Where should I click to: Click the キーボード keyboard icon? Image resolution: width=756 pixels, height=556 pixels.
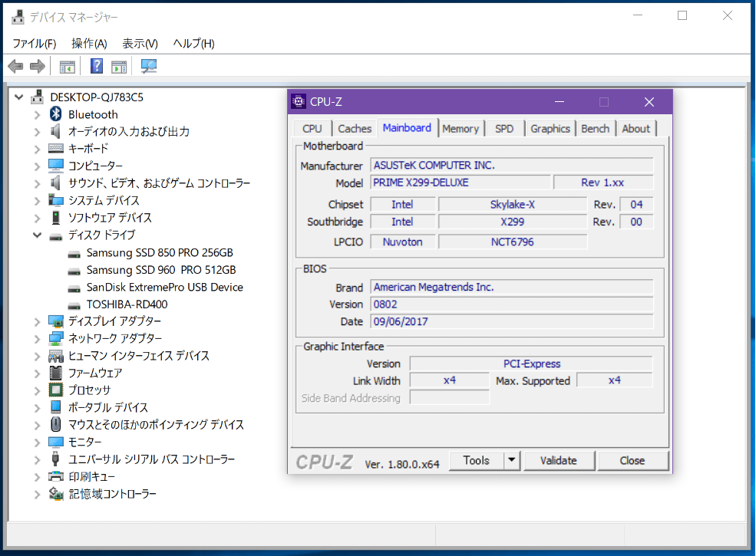56,149
